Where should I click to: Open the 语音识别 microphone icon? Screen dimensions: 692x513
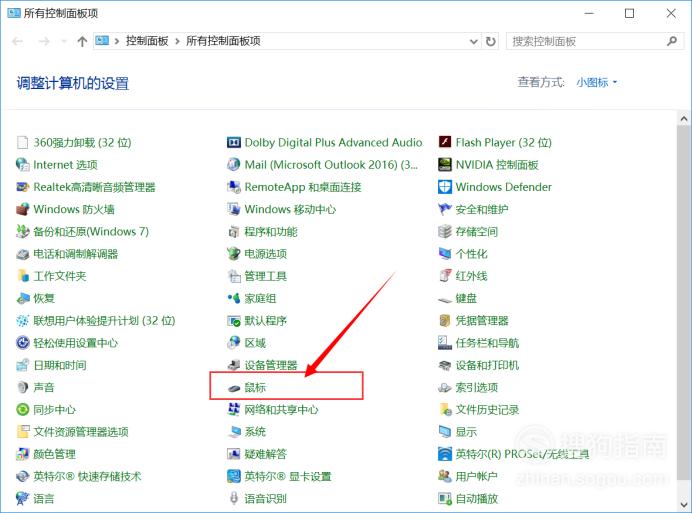(x=234, y=498)
